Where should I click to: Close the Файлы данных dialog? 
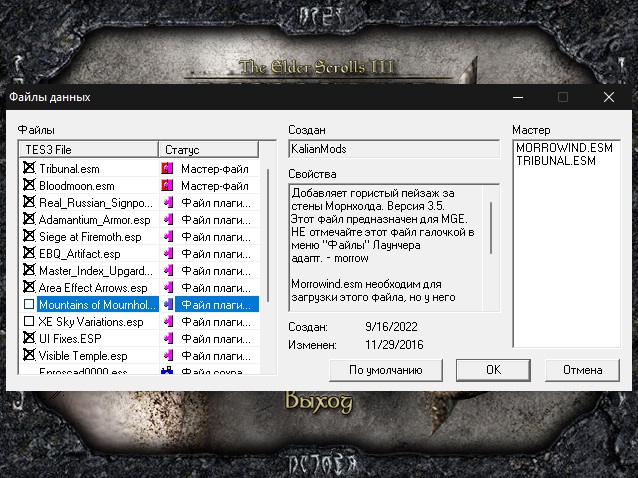[x=609, y=97]
